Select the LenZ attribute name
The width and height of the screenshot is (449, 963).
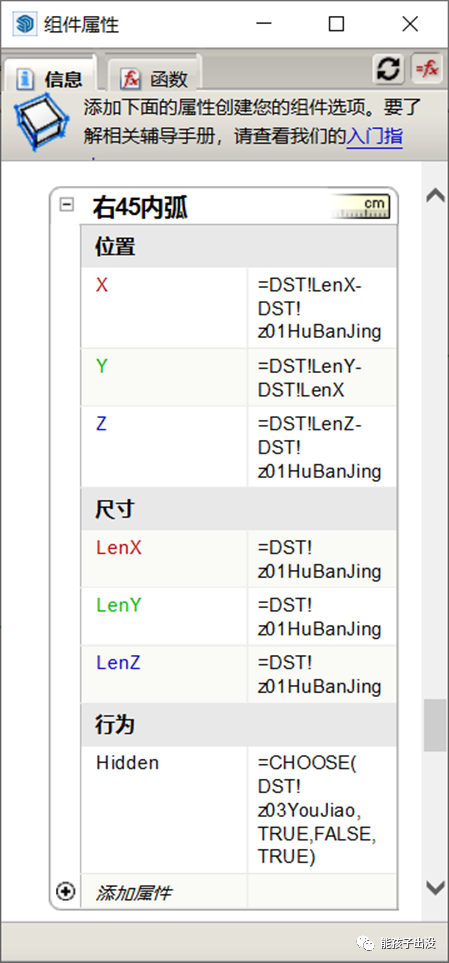tap(119, 663)
